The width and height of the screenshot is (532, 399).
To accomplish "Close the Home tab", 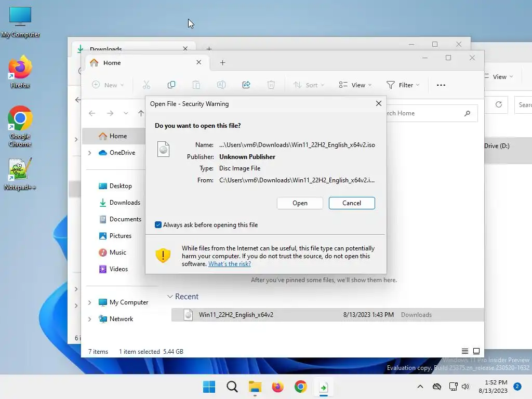I will 199,62.
